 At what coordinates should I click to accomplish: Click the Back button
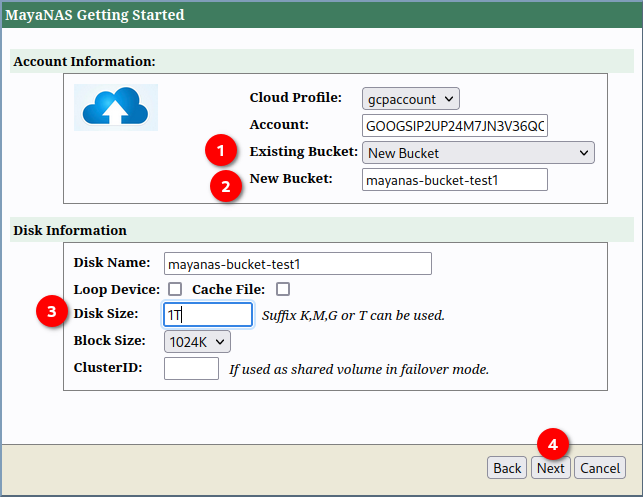(x=507, y=468)
